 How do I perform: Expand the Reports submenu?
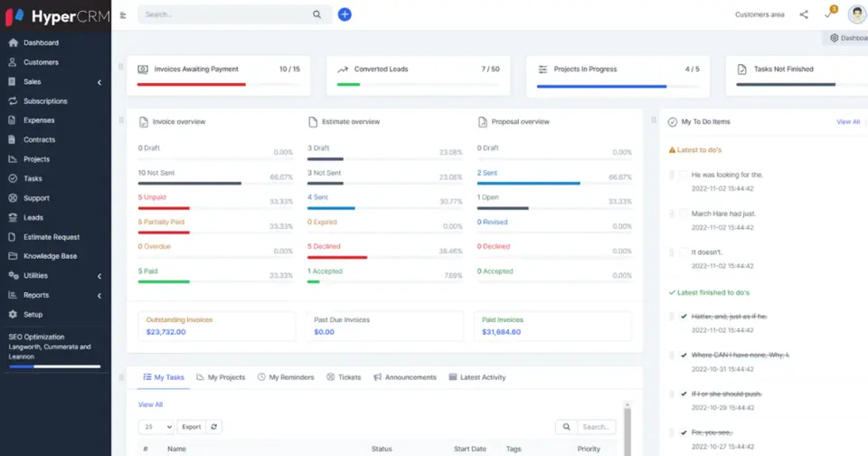click(99, 295)
